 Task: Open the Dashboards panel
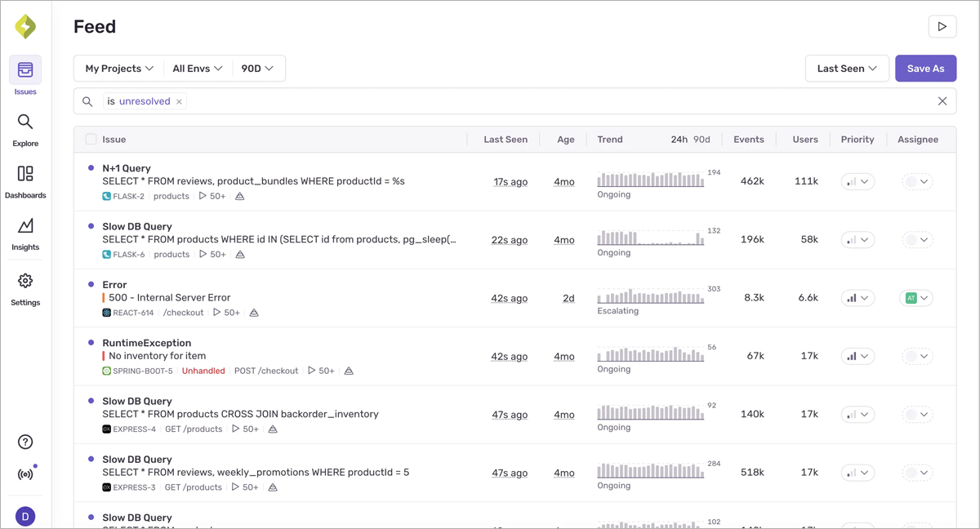click(25, 178)
